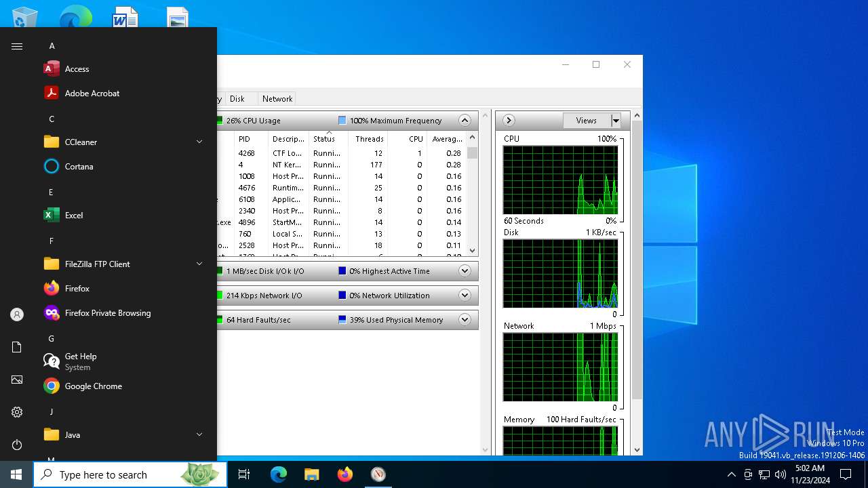Sort by the Status column header
Viewport: 868px width, 488px height.
(x=329, y=139)
